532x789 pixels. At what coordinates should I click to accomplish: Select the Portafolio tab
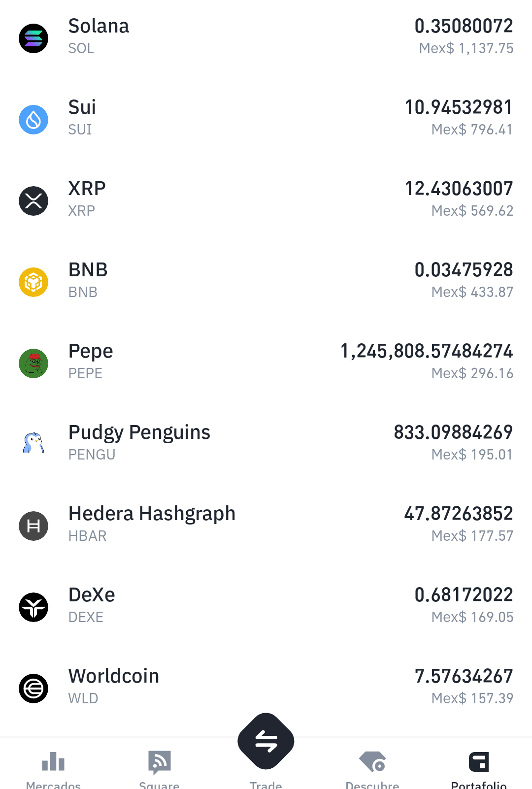(x=479, y=769)
